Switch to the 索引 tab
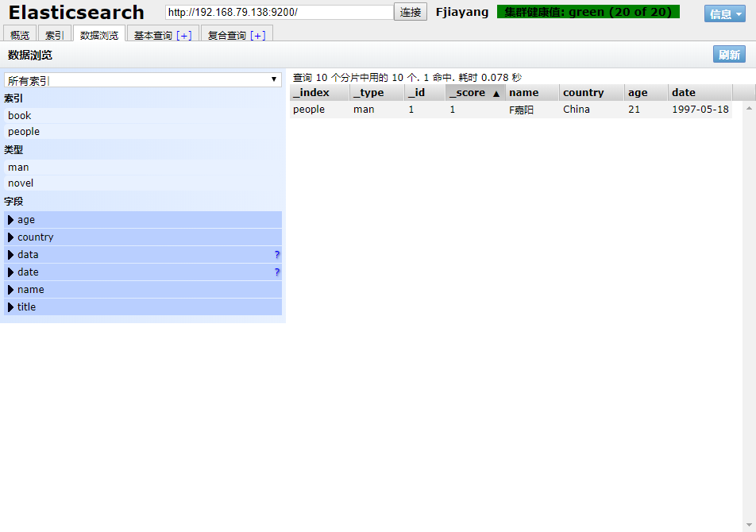The height and width of the screenshot is (532, 756). pos(55,35)
